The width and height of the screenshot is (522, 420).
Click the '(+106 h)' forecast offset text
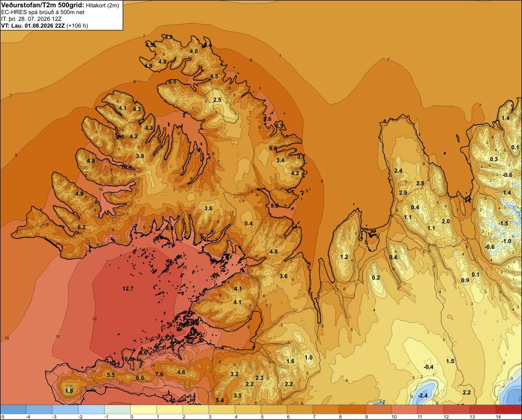click(x=77, y=26)
